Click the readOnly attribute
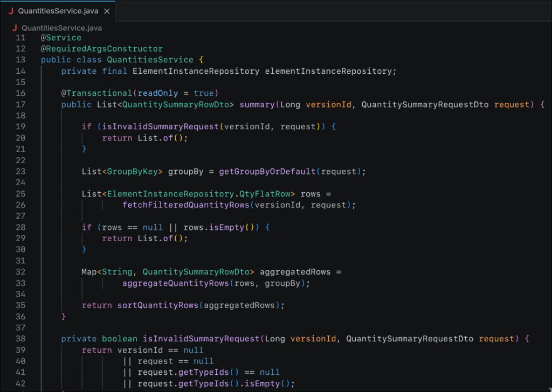552x392 pixels. click(x=158, y=93)
